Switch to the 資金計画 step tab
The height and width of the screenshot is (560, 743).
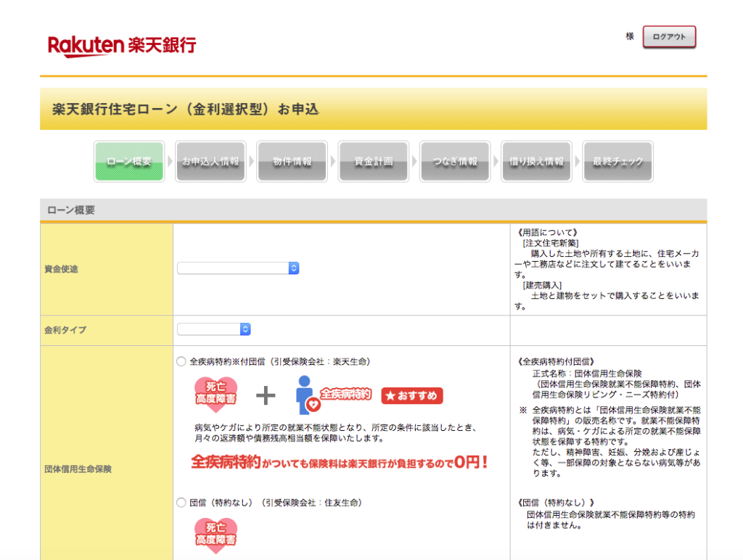tap(374, 162)
